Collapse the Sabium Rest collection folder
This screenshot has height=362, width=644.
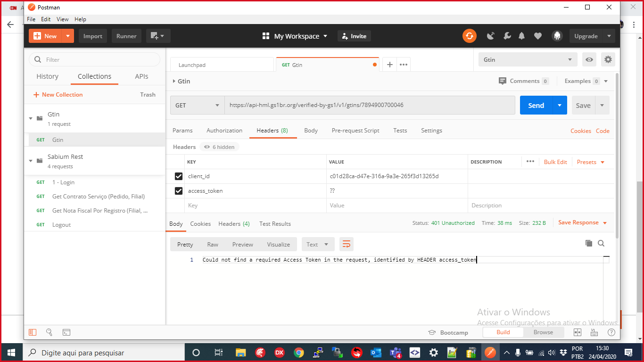coord(31,161)
